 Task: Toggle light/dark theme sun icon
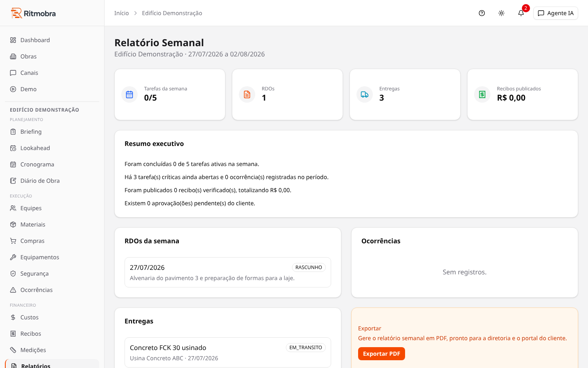[x=501, y=13]
